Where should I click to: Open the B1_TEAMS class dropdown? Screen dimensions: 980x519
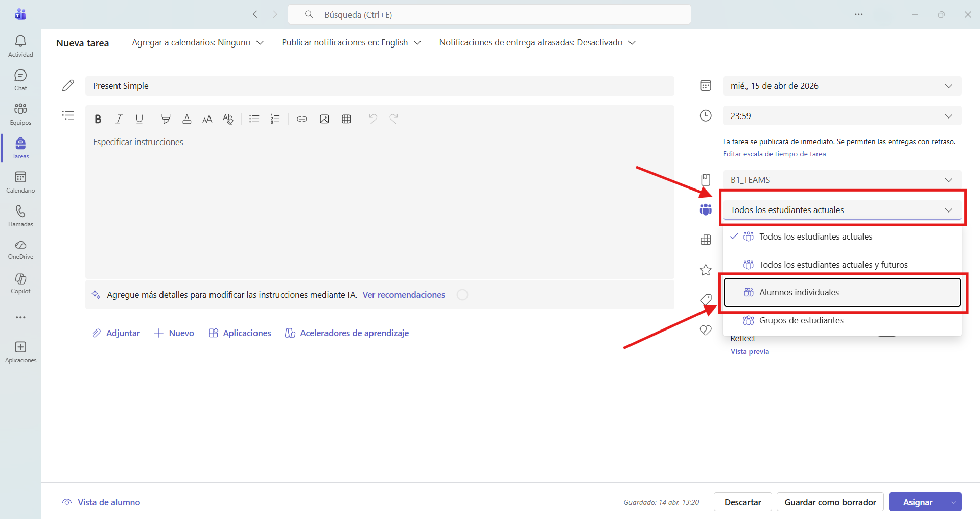coord(842,180)
